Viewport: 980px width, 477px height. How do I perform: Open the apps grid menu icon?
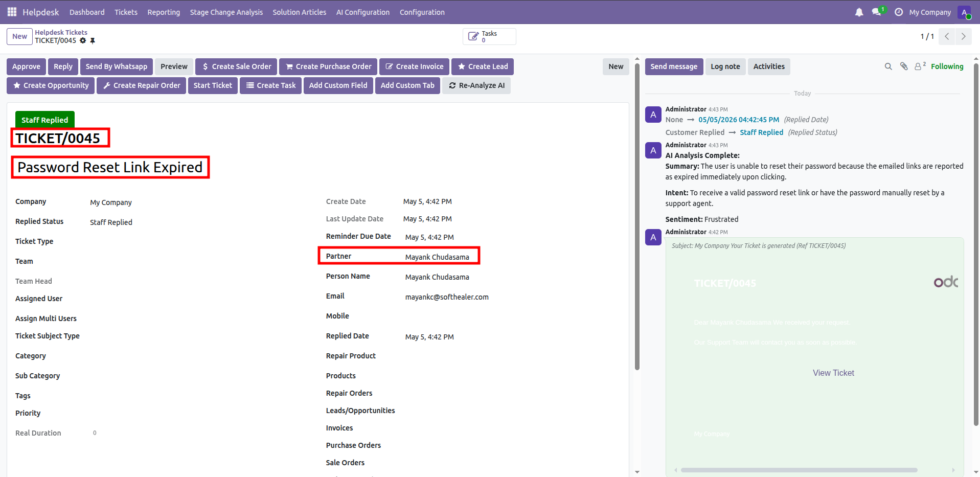(12, 12)
